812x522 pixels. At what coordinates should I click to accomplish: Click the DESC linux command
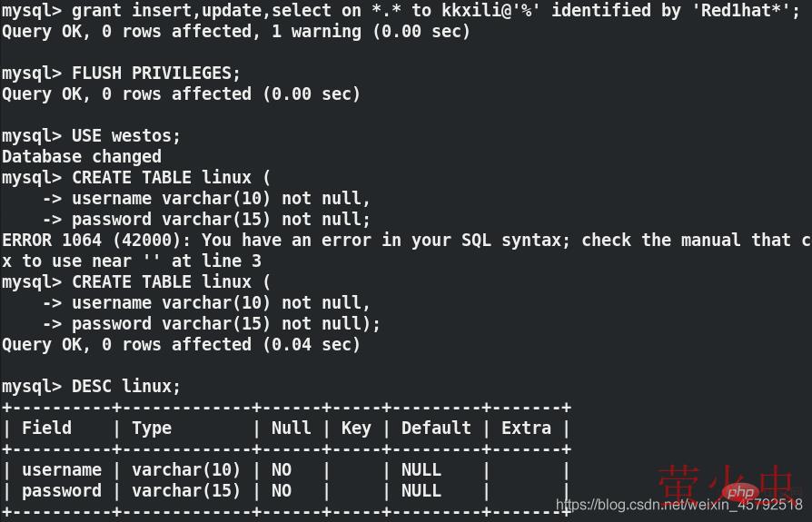tap(126, 387)
